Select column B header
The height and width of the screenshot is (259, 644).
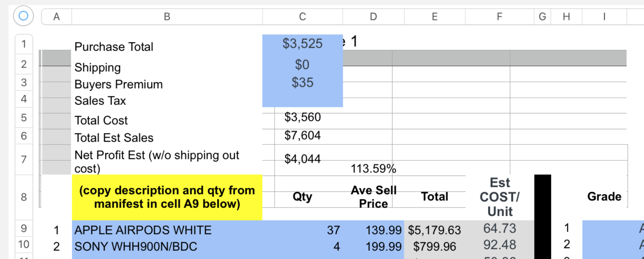167,17
